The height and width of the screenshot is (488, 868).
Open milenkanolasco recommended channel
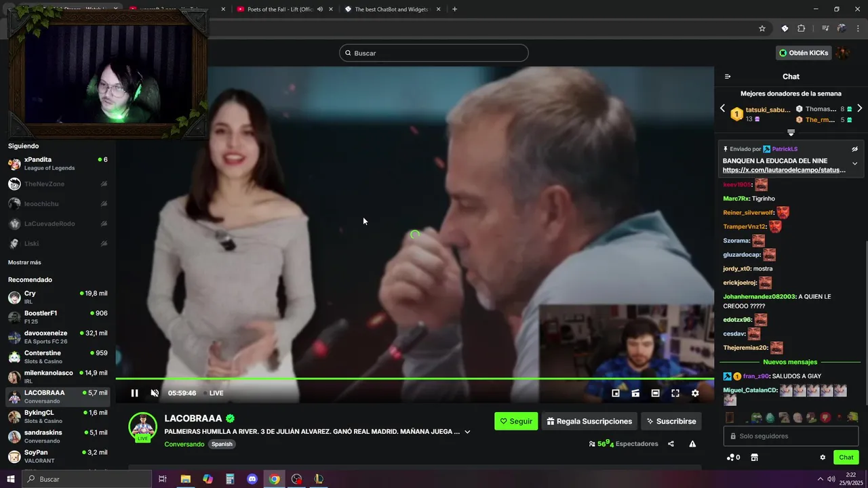coord(58,377)
